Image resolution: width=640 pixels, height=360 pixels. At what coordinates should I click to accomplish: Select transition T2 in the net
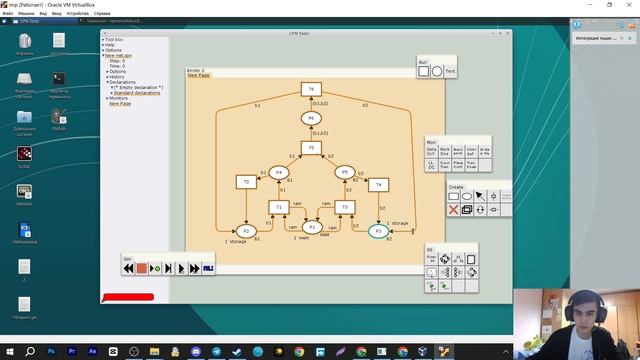246,182
